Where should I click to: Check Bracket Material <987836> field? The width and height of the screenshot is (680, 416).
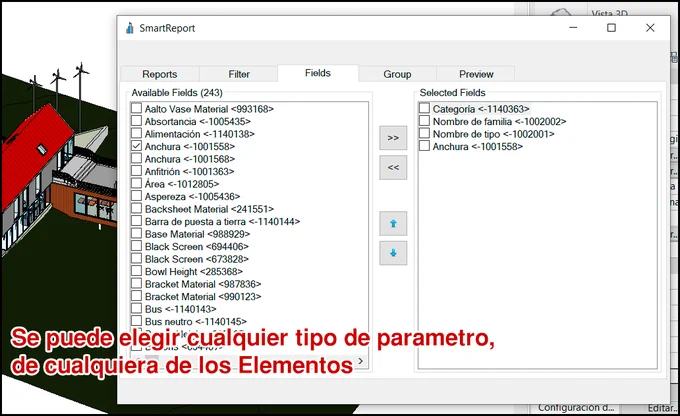coord(136,284)
